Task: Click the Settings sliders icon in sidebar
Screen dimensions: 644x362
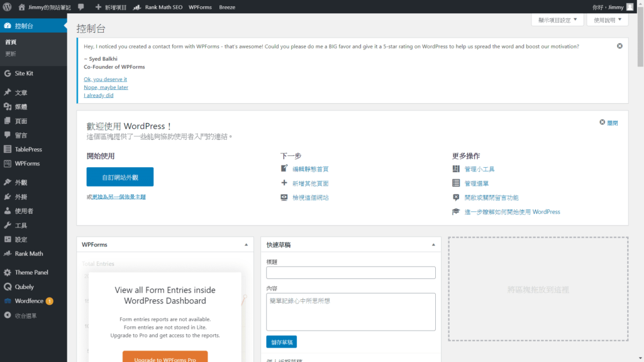Action: point(8,239)
